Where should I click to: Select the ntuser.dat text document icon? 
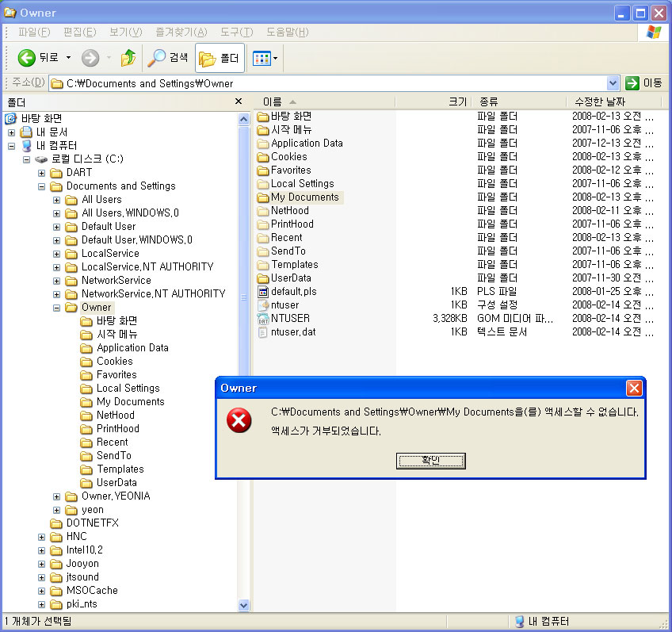[x=263, y=332]
